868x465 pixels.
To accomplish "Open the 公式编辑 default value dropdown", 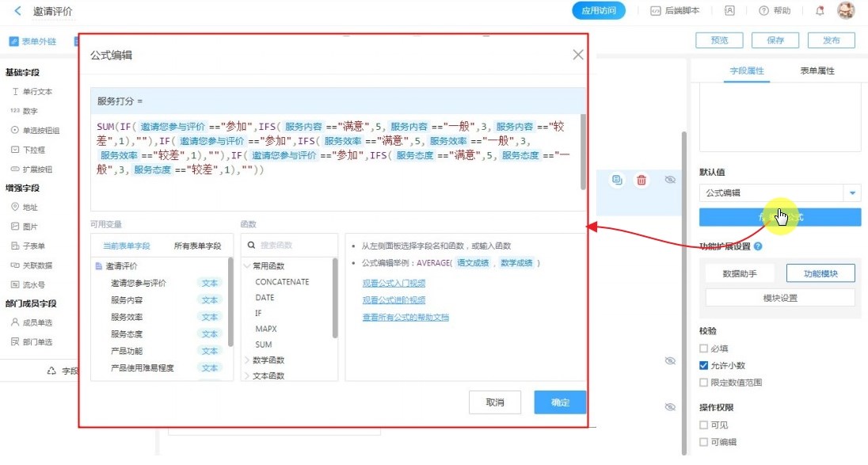I will click(x=852, y=192).
